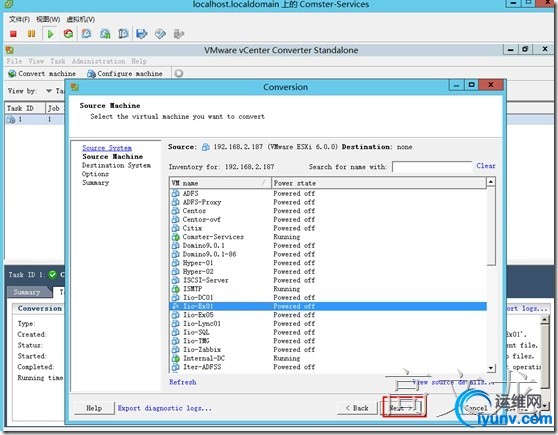Click the ESXi host icon beside Source
Viewport: 558px width, 435px height.
coord(205,147)
